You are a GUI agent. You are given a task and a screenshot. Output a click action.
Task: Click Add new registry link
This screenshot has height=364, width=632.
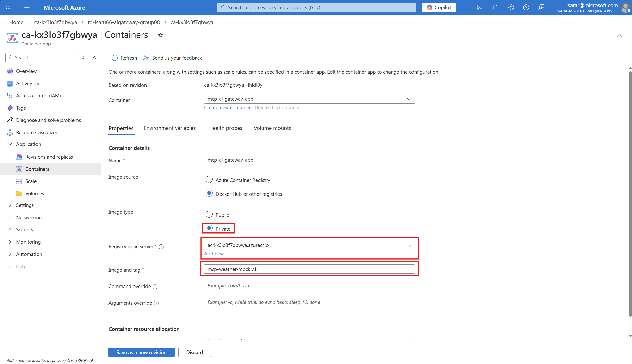(x=214, y=254)
